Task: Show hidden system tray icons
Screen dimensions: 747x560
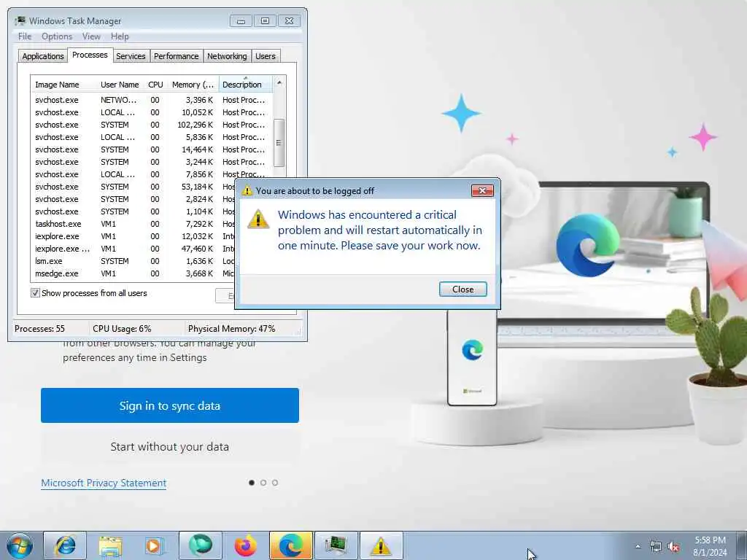Action: pyautogui.click(x=638, y=547)
